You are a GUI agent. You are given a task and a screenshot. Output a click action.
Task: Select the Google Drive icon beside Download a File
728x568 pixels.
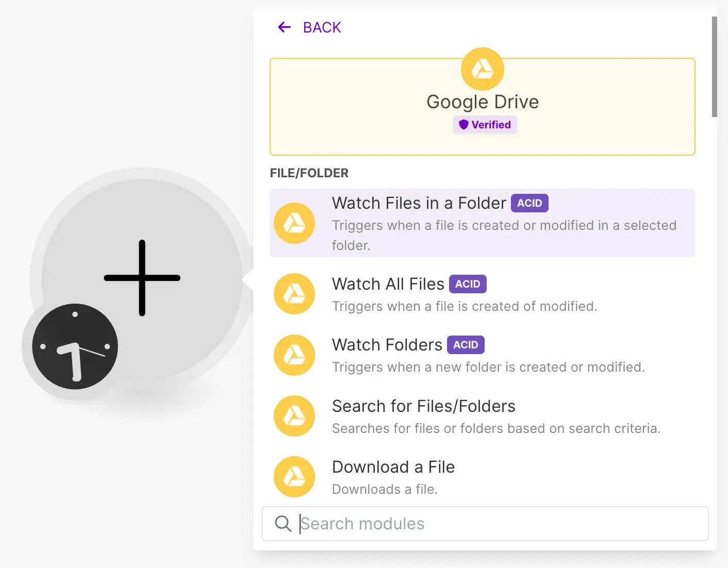294,476
